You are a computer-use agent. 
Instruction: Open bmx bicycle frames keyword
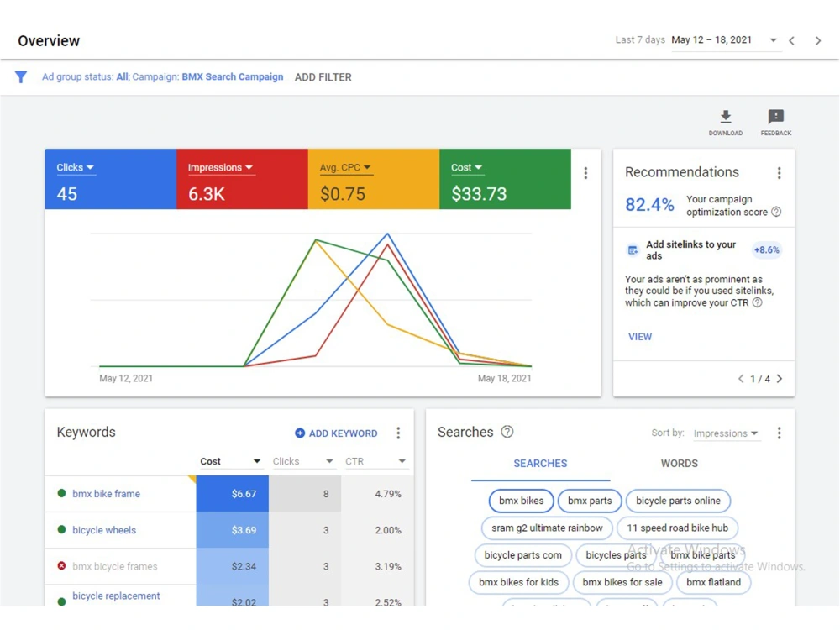114,566
